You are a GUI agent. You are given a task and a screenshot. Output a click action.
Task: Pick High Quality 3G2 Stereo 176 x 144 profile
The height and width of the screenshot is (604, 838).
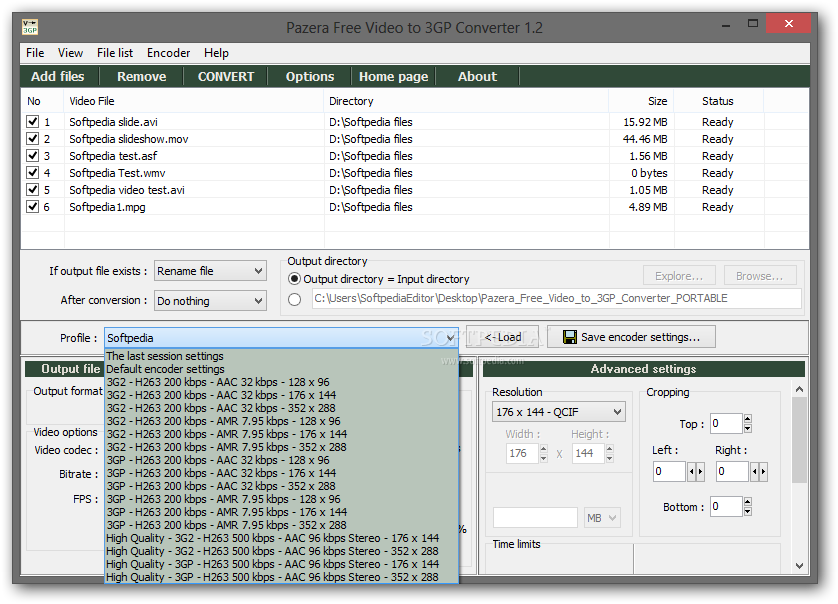[281, 538]
